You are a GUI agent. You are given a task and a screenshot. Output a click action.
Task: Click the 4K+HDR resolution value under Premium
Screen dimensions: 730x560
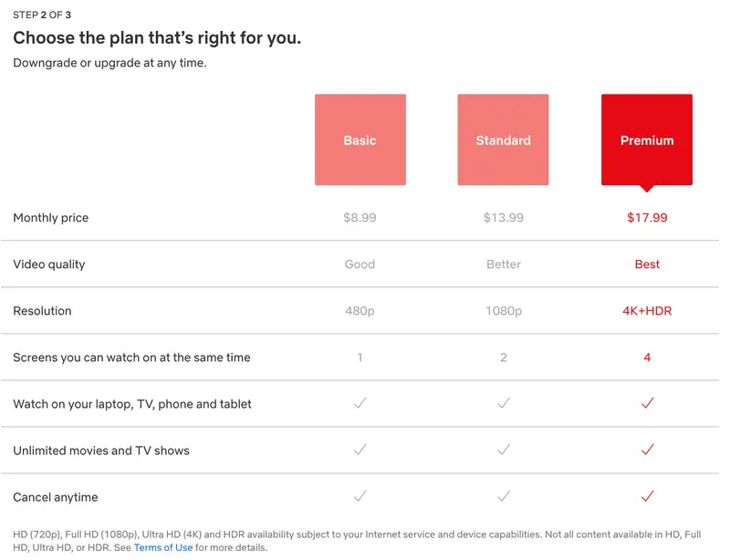tap(647, 310)
